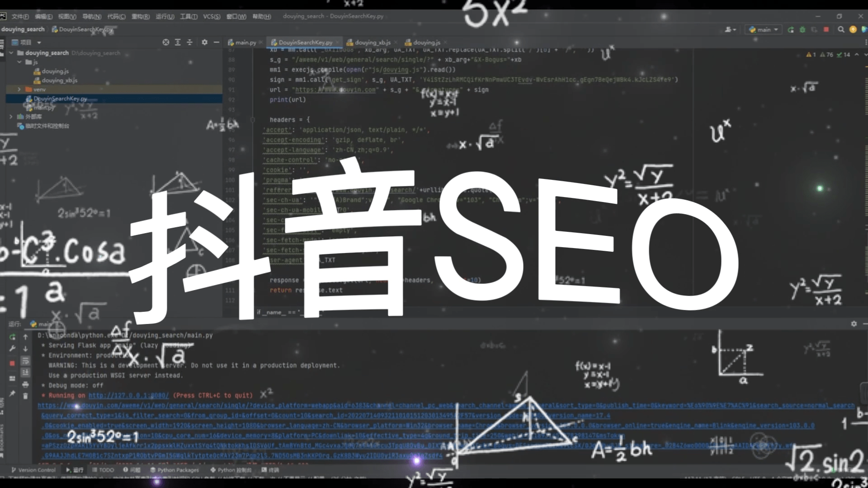This screenshot has height=488, width=868.
Task: Open the 代码(C) menu
Action: 116,16
